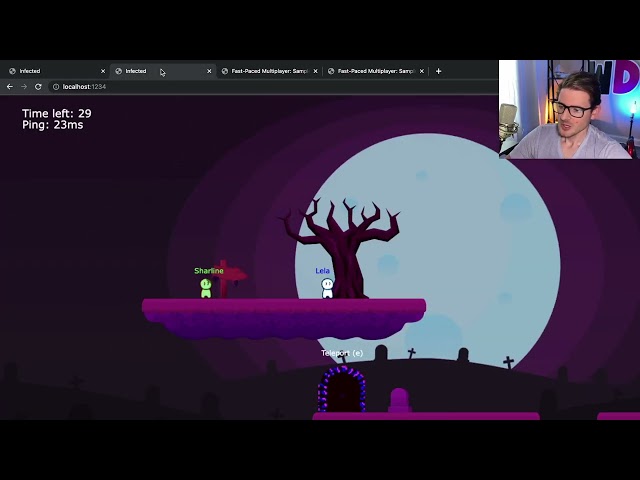Focus the localhost:1234 address bar
The height and width of the screenshot is (480, 640).
point(271,87)
